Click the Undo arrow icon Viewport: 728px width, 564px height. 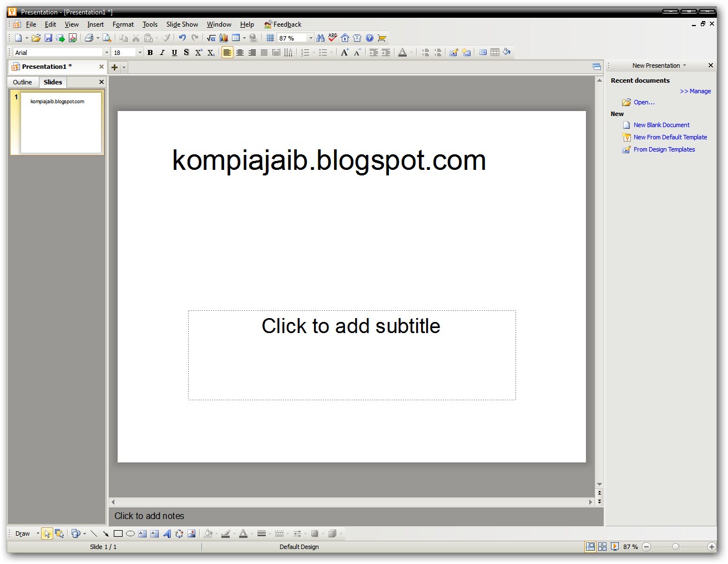(x=182, y=38)
